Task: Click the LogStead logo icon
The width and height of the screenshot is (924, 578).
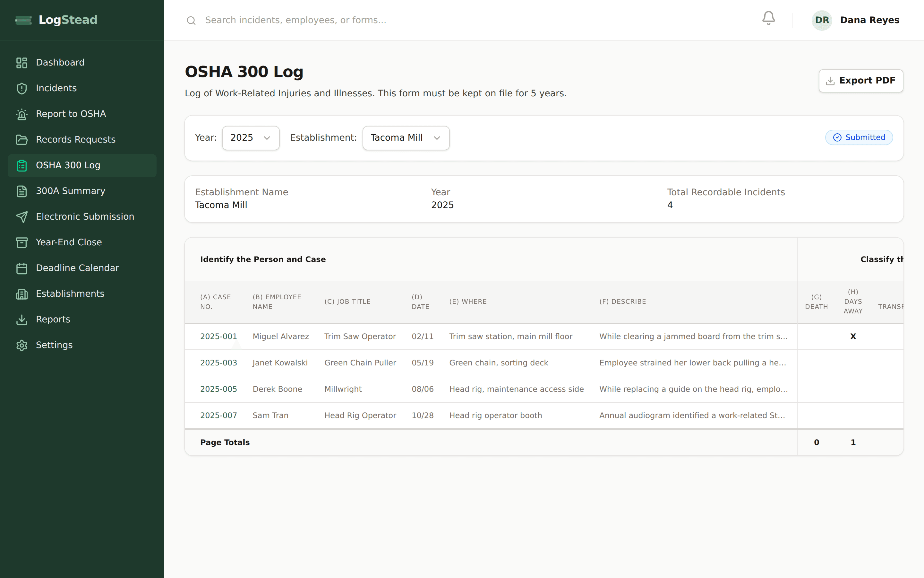Action: pyautogui.click(x=24, y=20)
